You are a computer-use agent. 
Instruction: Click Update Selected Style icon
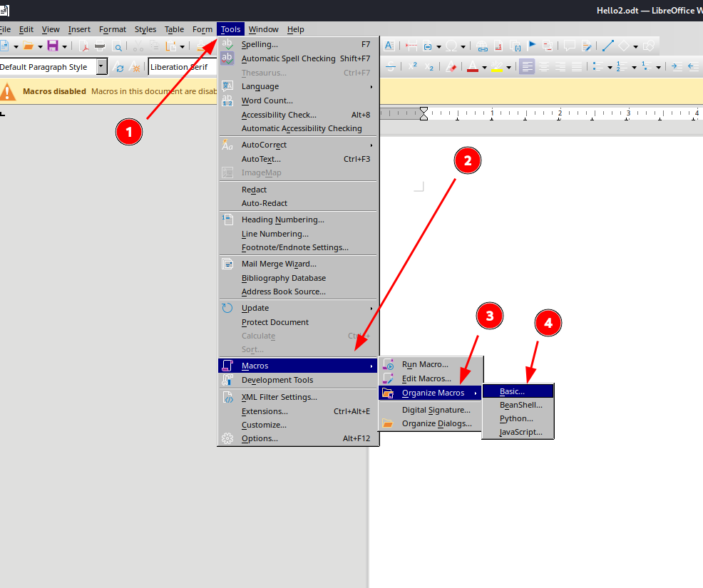pyautogui.click(x=119, y=67)
